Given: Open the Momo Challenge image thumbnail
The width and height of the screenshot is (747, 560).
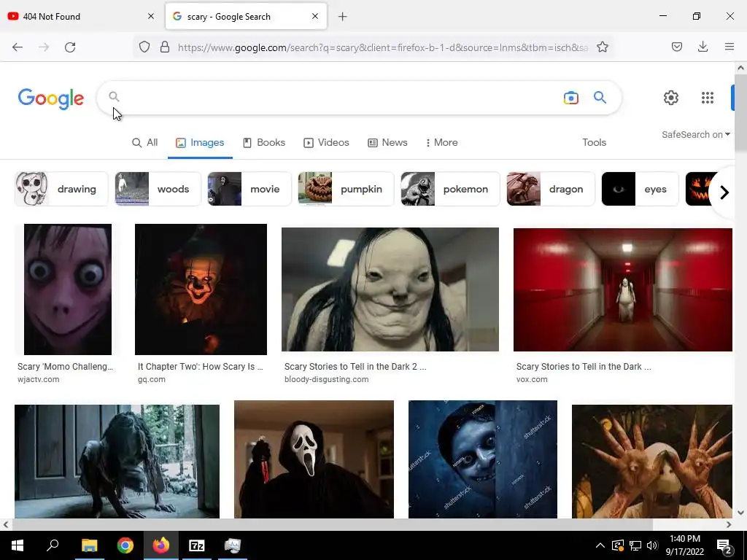Looking at the screenshot, I should (x=68, y=289).
